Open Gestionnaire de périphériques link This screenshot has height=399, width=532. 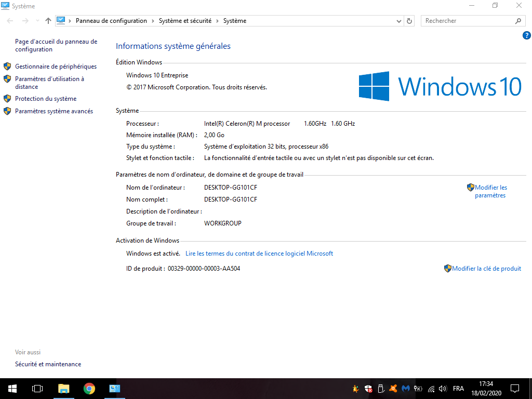56,66
